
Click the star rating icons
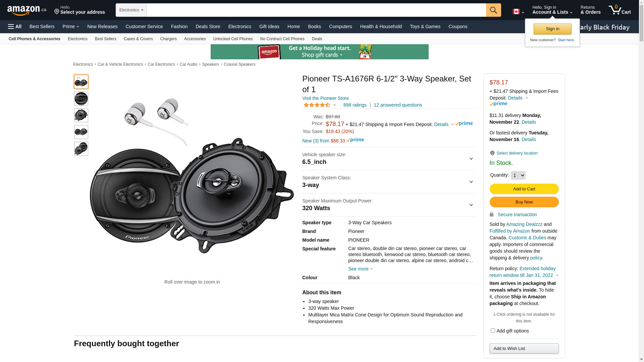(x=317, y=105)
